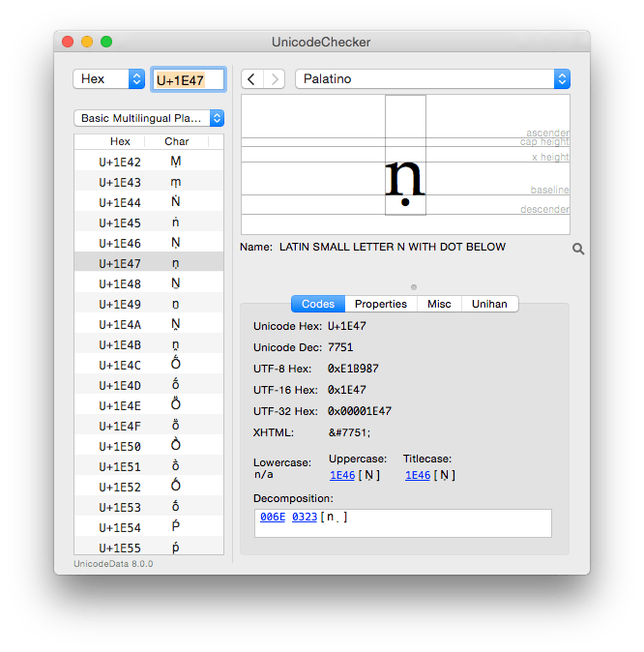The image size is (644, 652).
Task: Follow the 0323 decomposition link
Action: [x=304, y=517]
